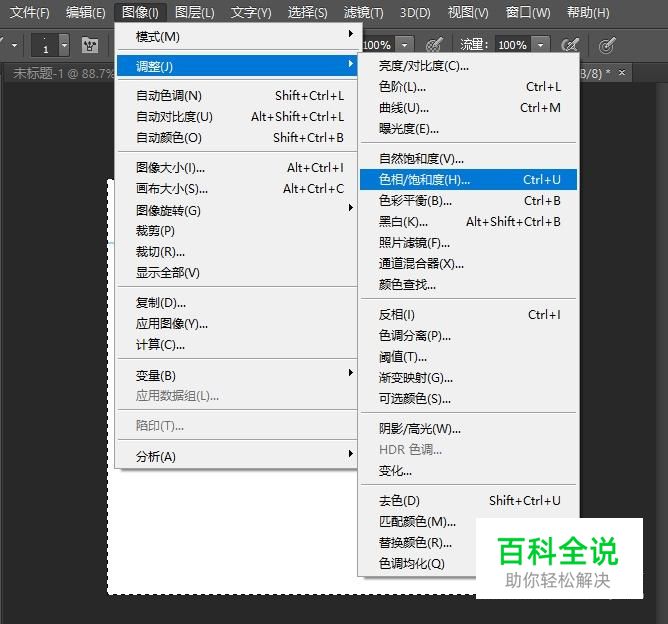Choose 计算(C)...

click(237, 344)
